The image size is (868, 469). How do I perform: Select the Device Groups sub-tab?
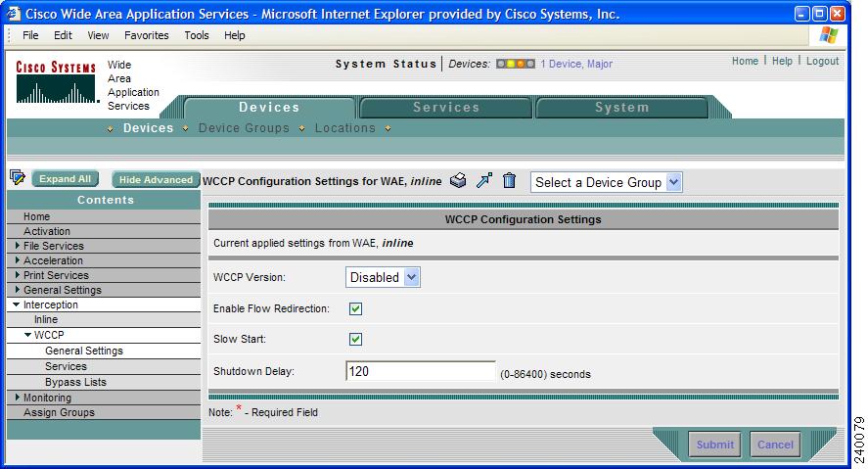click(x=244, y=128)
